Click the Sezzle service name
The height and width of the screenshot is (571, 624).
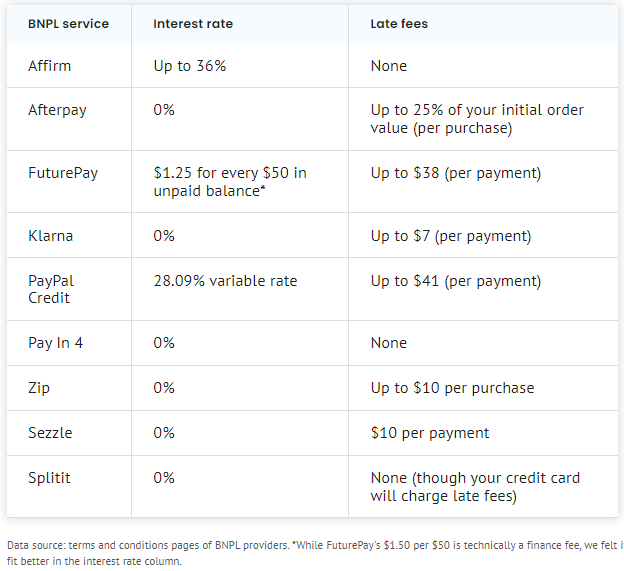[x=50, y=433]
